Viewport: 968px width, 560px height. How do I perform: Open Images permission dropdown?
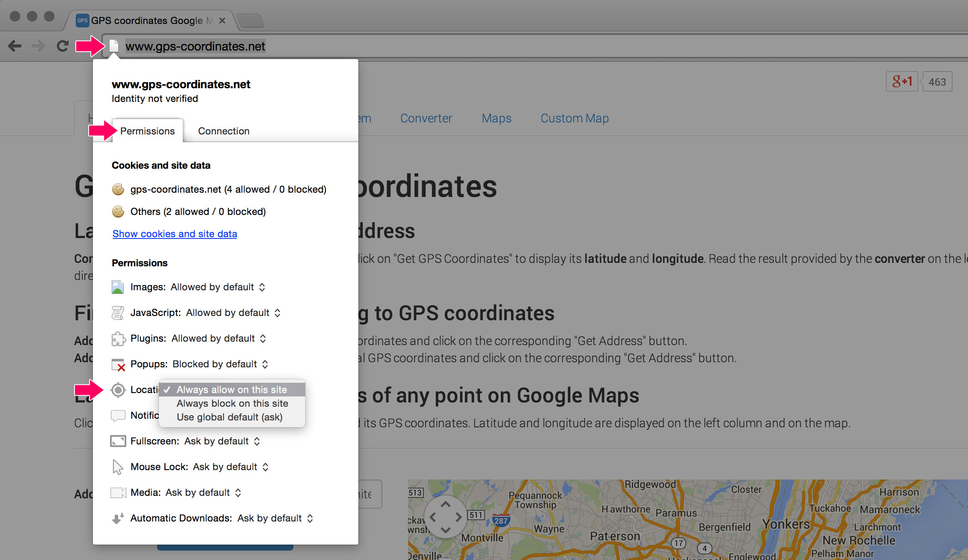[218, 287]
